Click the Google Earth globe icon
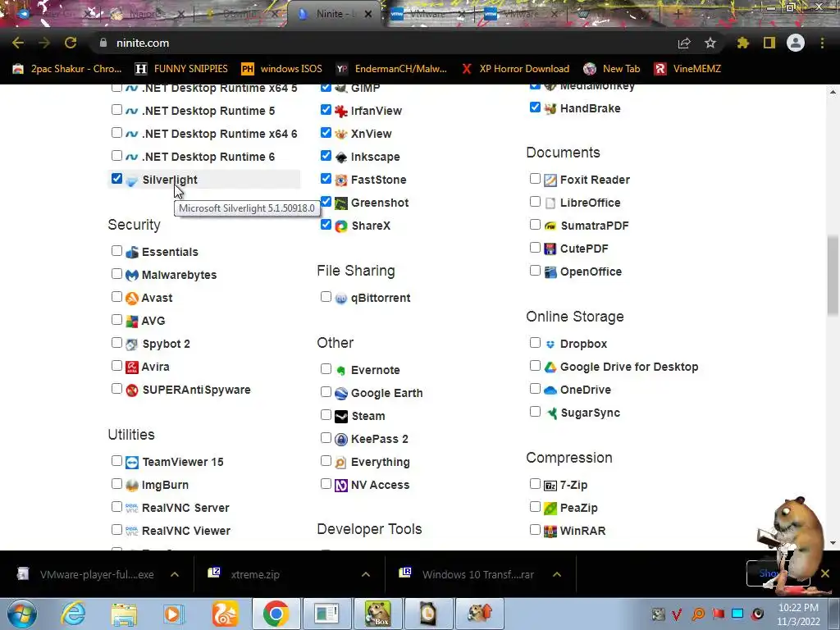Viewport: 840px width, 630px height. (340, 394)
